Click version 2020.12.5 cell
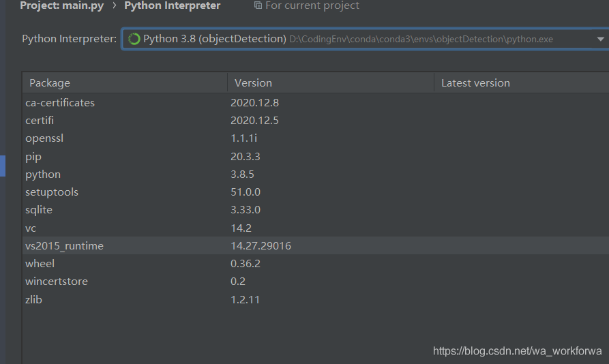The image size is (609, 364). click(x=254, y=120)
